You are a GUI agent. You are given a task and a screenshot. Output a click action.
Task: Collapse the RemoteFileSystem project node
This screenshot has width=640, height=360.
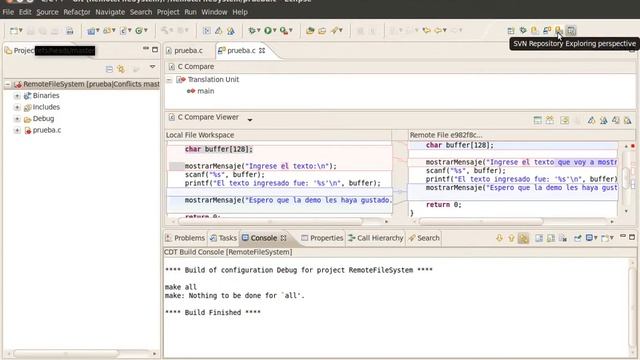point(7,84)
